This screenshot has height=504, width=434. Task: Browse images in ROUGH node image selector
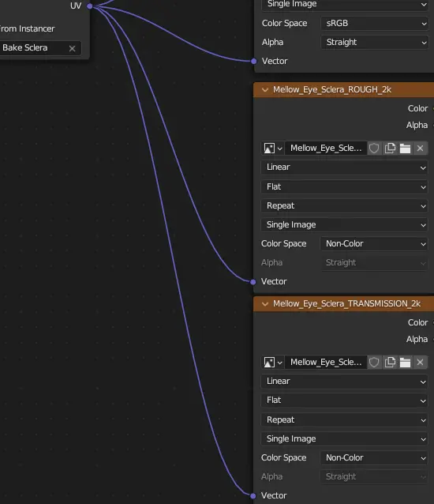click(x=273, y=149)
